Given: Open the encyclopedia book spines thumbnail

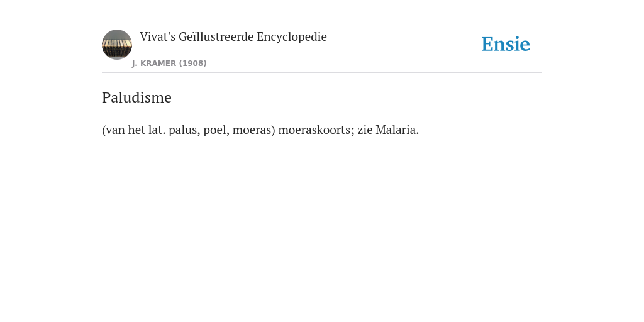Looking at the screenshot, I should [117, 45].
